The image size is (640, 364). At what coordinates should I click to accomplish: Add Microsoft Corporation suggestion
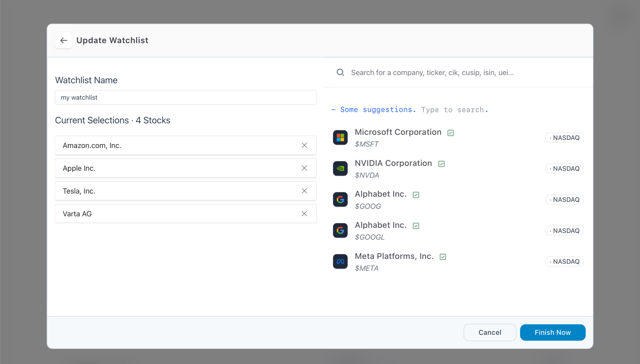coord(458,138)
